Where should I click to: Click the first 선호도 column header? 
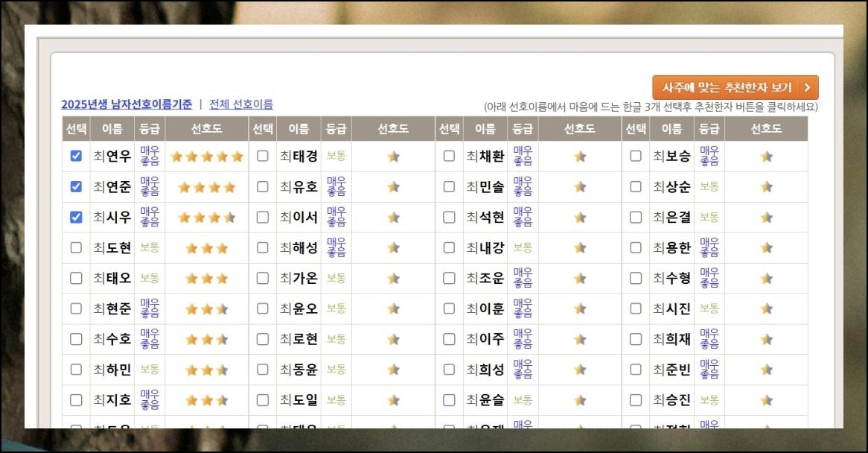(x=207, y=128)
